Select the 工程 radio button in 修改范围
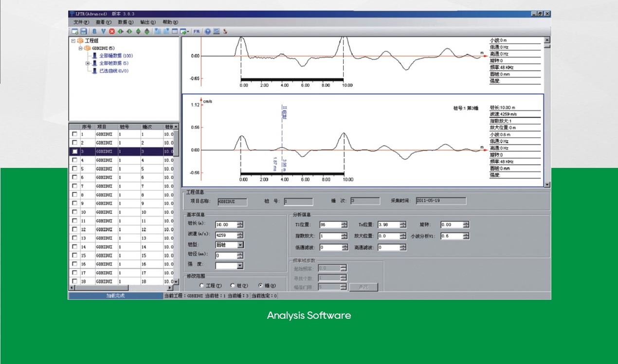Image resolution: width=618 pixels, height=364 pixels. click(202, 286)
